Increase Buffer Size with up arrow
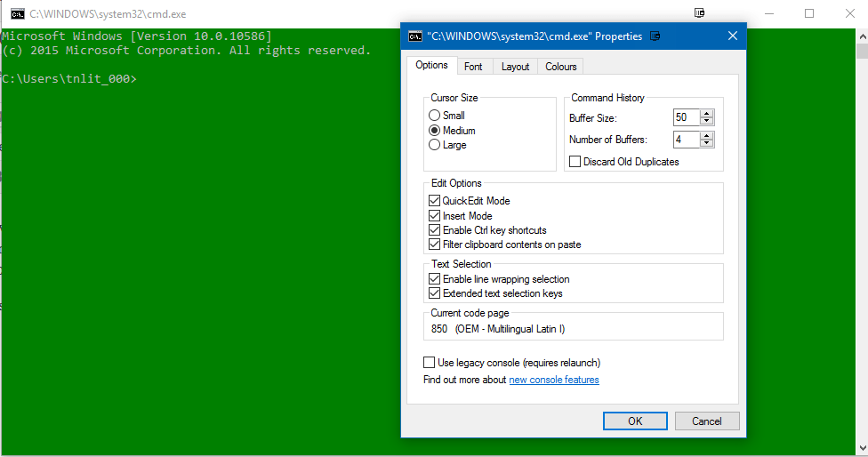 (x=706, y=114)
